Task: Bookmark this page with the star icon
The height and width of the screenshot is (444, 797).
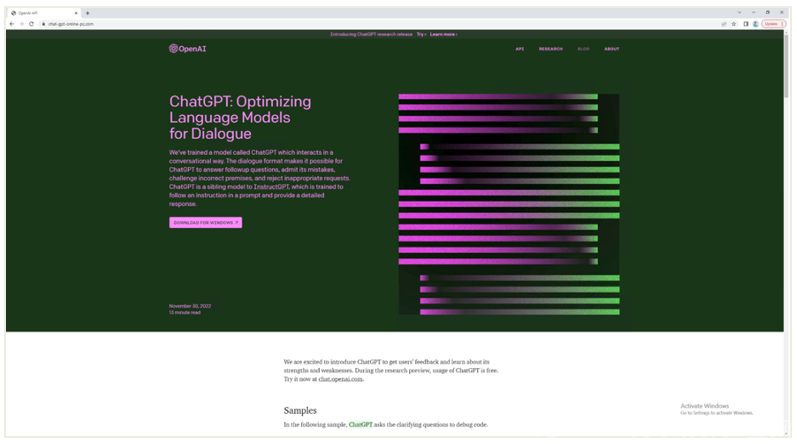Action: tap(733, 24)
